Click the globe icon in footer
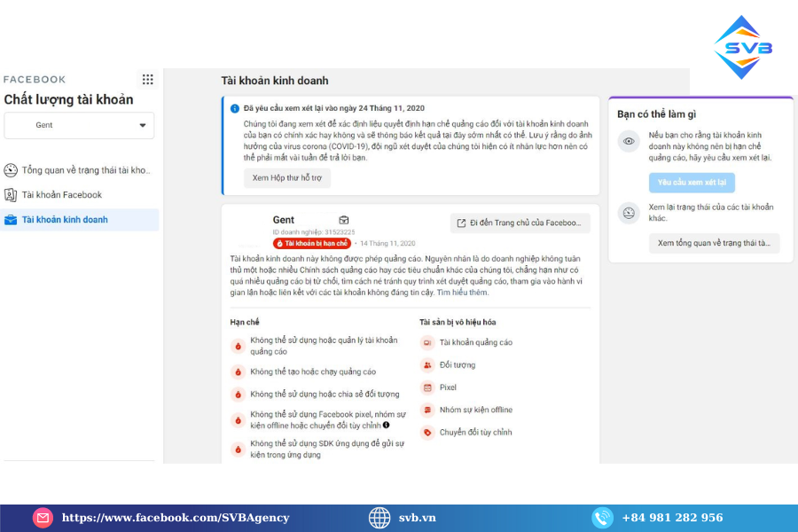The width and height of the screenshot is (798, 532). coord(379,518)
